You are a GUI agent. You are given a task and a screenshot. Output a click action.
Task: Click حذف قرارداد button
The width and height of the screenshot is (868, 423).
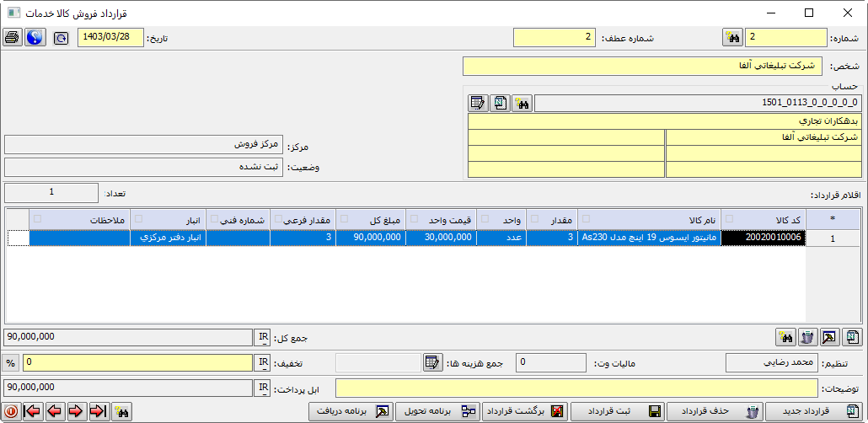[715, 411]
